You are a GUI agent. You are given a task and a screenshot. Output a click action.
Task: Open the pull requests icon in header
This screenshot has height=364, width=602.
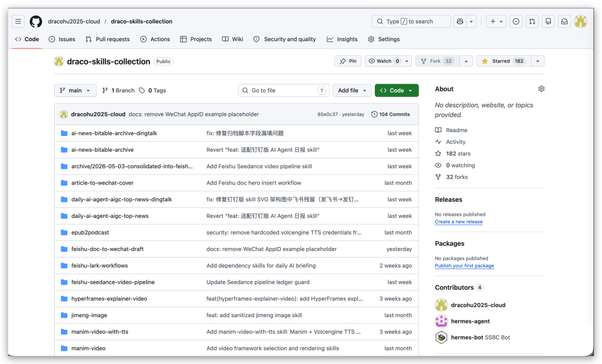[x=532, y=22]
